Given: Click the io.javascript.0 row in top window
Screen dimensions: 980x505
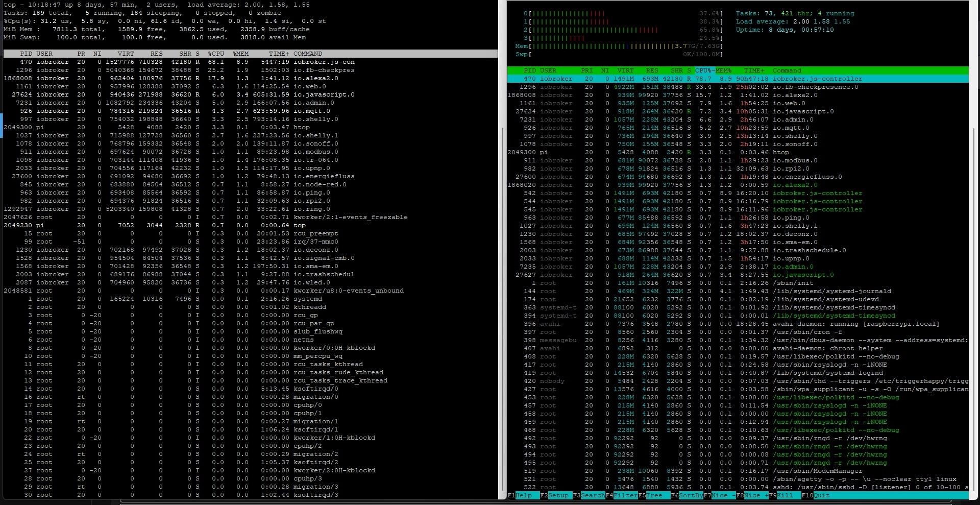Looking at the screenshot, I should coord(250,94).
